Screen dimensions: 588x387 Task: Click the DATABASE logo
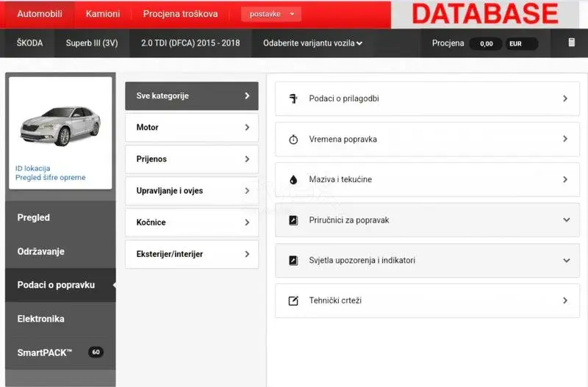485,14
